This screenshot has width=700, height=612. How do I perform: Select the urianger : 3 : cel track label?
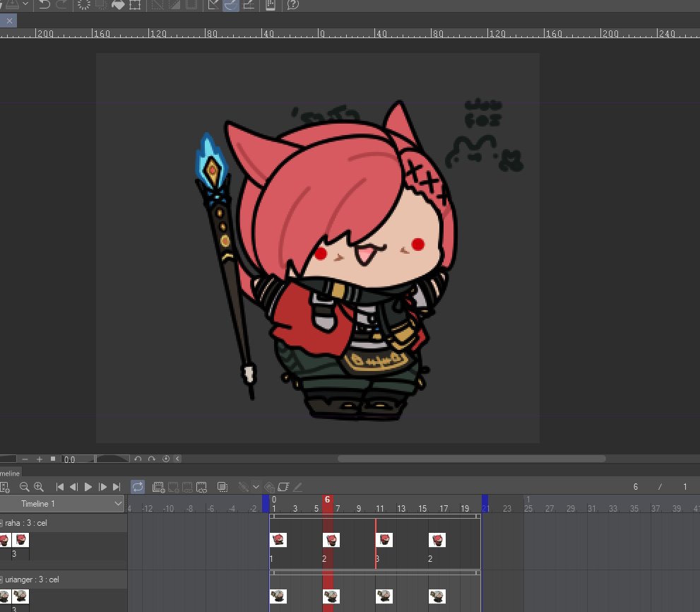tap(32, 579)
